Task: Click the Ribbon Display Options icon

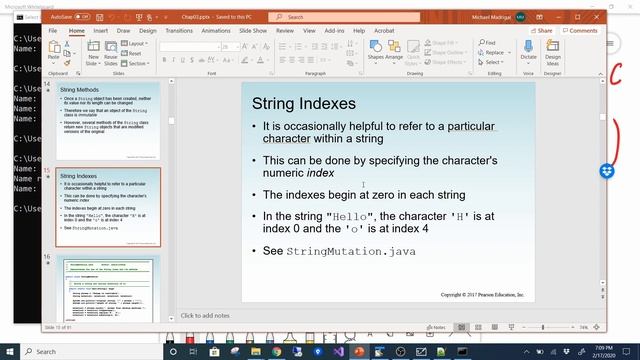Action: 540,17
